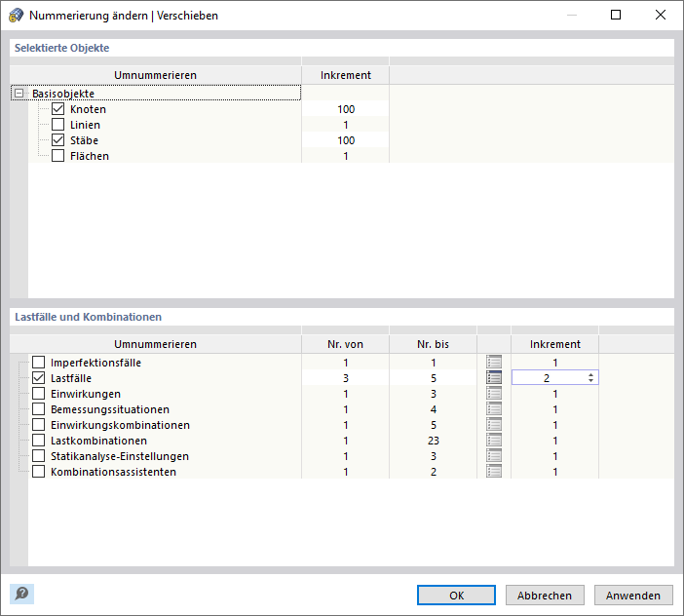Click the Anwenden button

pos(633,595)
